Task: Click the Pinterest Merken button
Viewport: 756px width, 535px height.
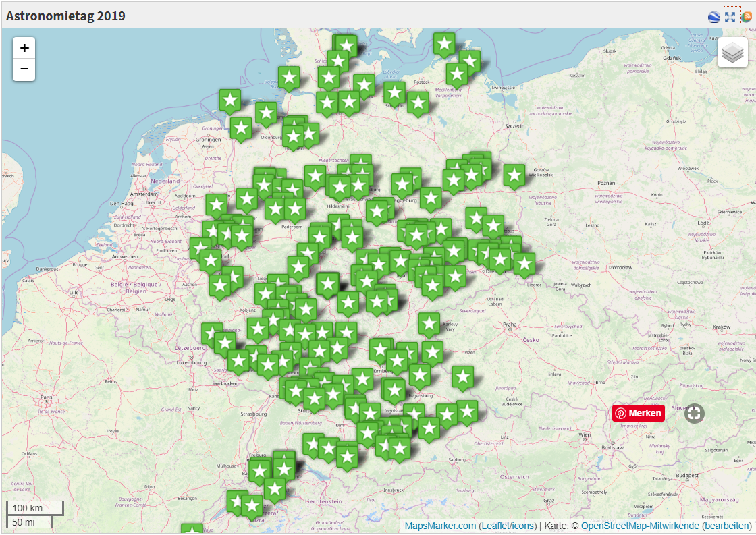Action: click(x=639, y=413)
